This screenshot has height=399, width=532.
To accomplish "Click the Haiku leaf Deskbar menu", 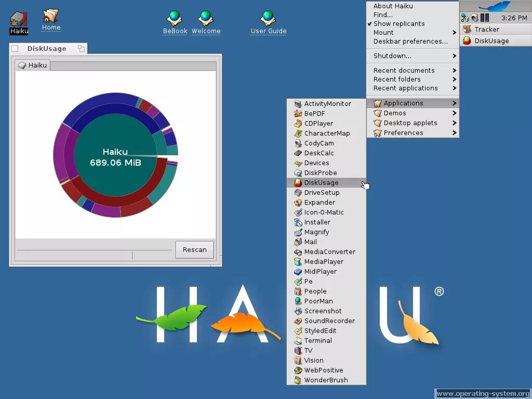I will [496, 6].
